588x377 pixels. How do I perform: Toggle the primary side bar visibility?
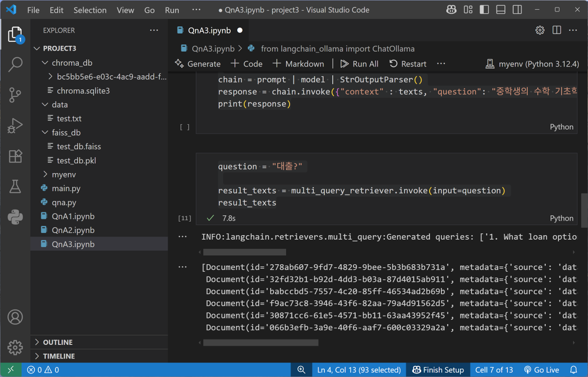point(484,10)
